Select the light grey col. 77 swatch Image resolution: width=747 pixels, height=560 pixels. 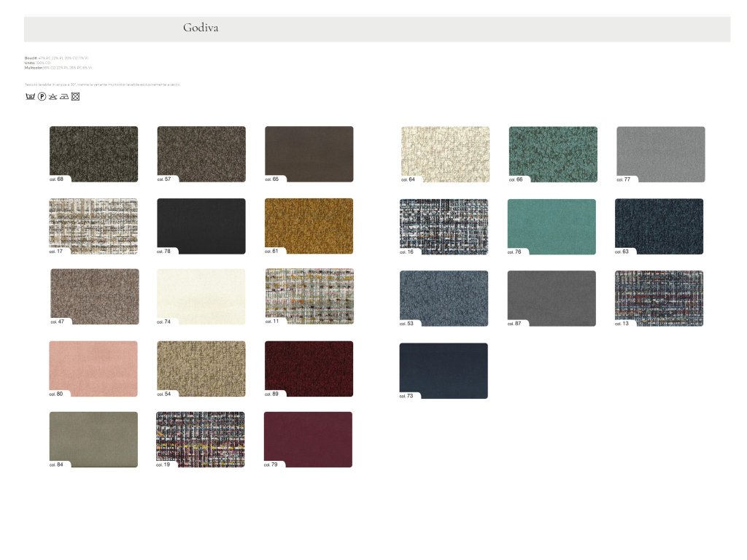(x=660, y=154)
